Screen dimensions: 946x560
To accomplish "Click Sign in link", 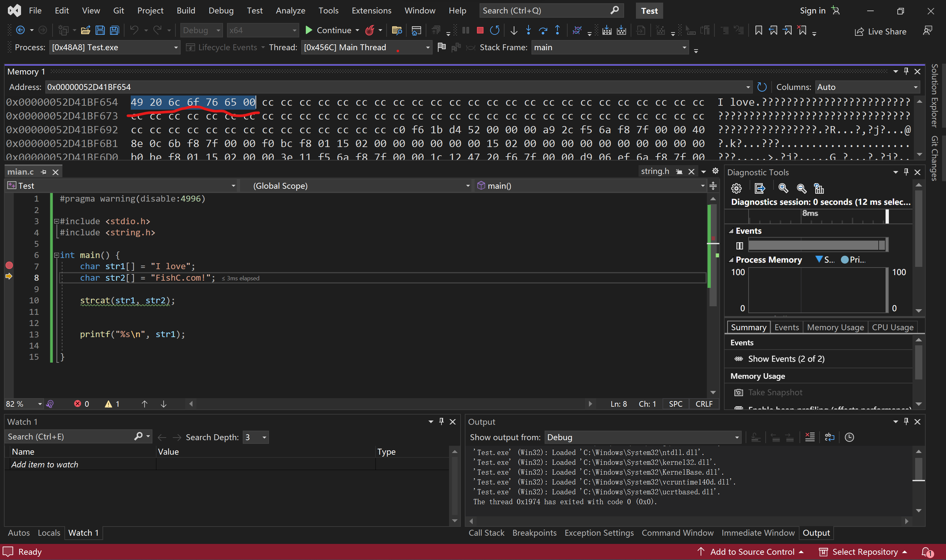I will click(x=812, y=11).
